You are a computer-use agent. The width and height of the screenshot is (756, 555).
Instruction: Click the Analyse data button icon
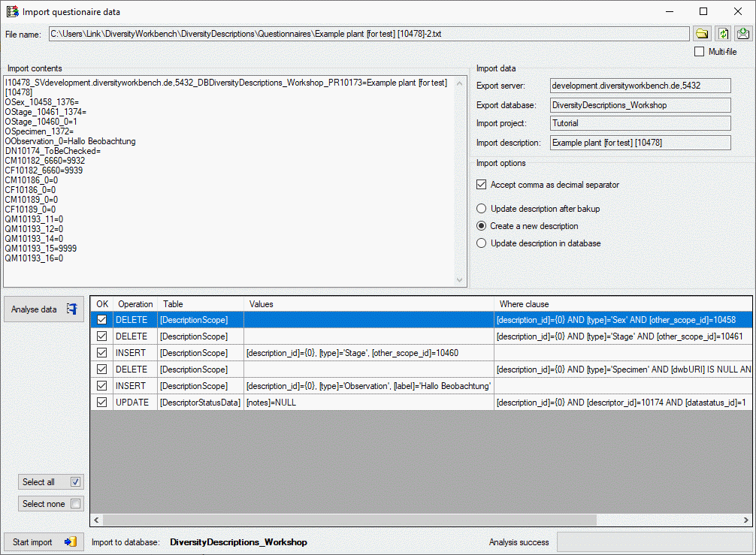72,309
